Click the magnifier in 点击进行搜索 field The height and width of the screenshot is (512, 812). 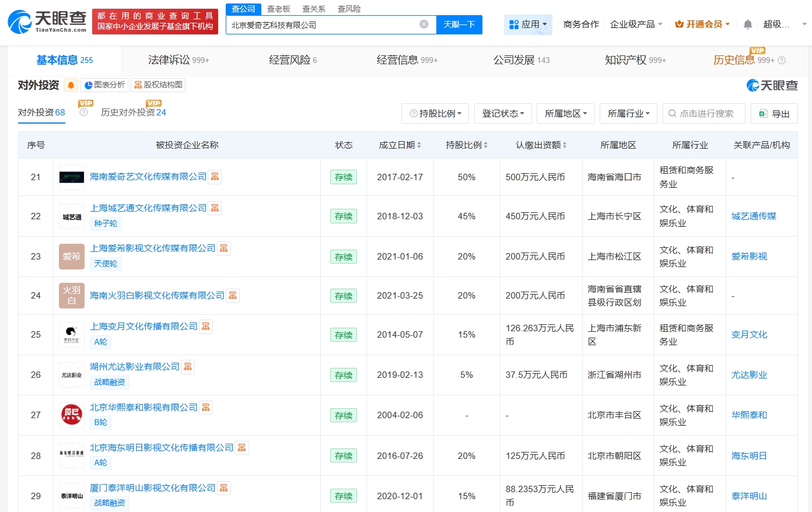(672, 113)
